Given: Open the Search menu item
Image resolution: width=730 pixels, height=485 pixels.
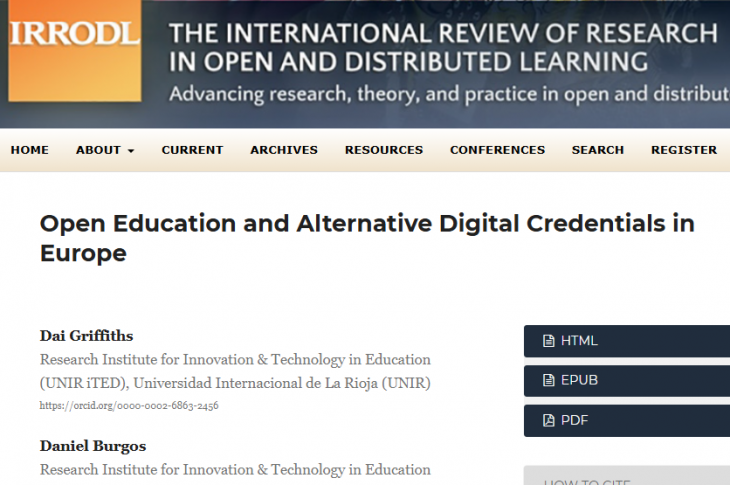Looking at the screenshot, I should [598, 150].
